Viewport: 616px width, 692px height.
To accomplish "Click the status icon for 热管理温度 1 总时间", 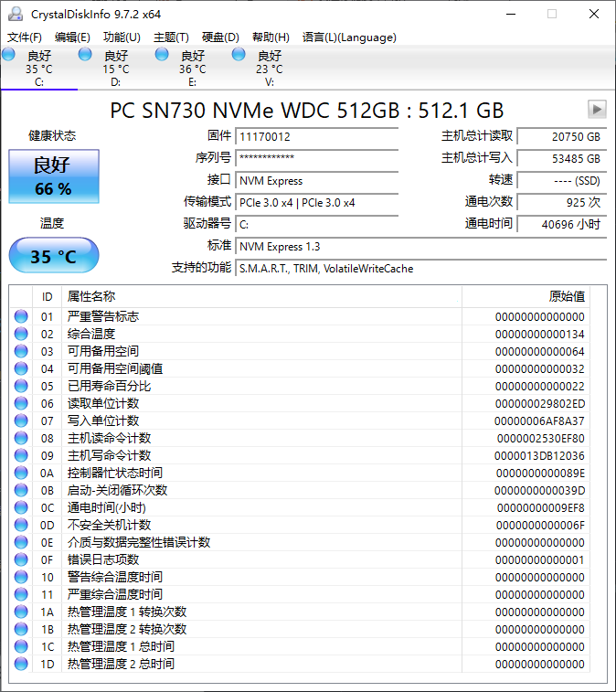I will [21, 646].
